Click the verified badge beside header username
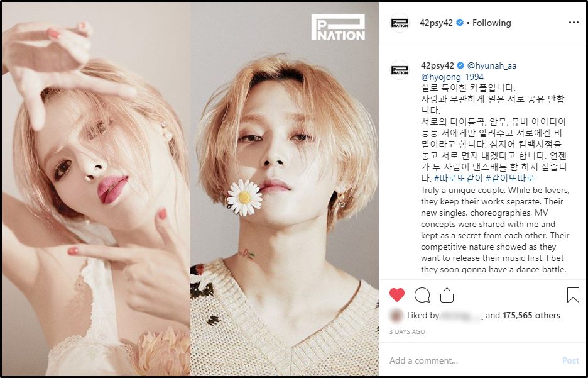The height and width of the screenshot is (378, 588). (460, 23)
